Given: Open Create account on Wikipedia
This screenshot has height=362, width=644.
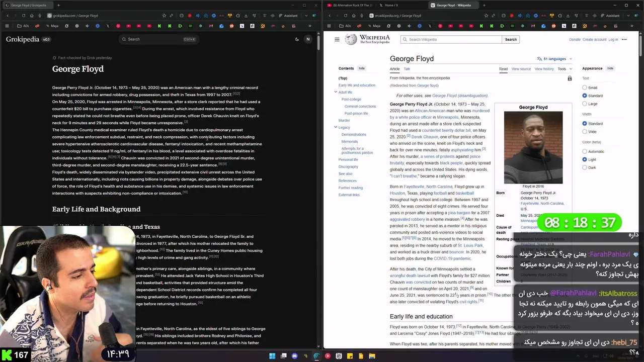Looking at the screenshot, I should [x=594, y=39].
